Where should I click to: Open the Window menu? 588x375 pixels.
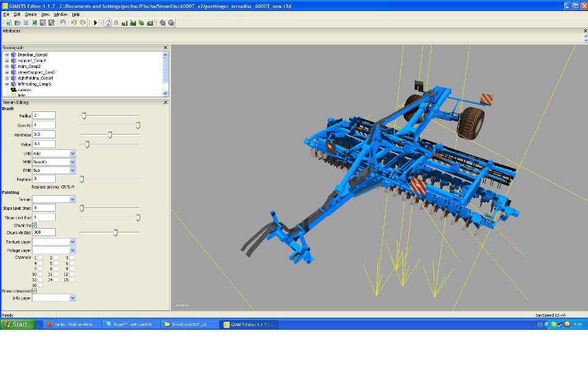[61, 14]
